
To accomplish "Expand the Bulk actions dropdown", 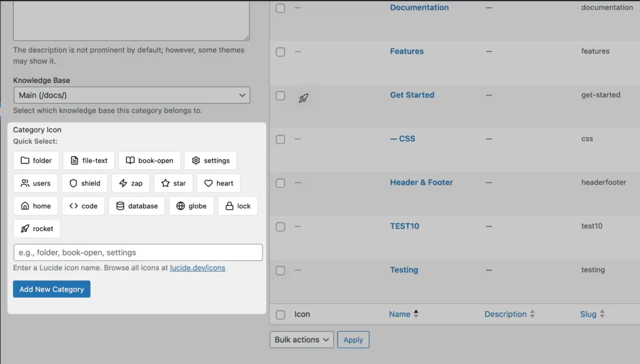I will point(302,340).
